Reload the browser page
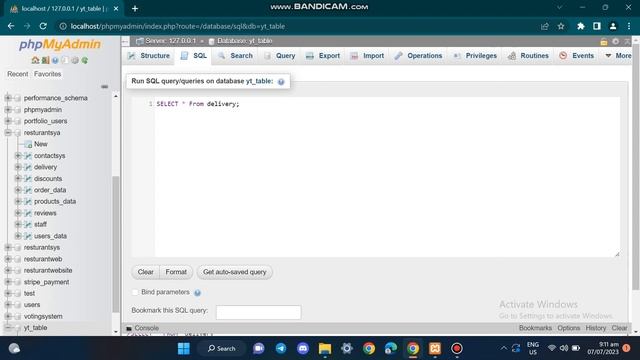Image resolution: width=640 pixels, height=360 pixels. click(43, 26)
